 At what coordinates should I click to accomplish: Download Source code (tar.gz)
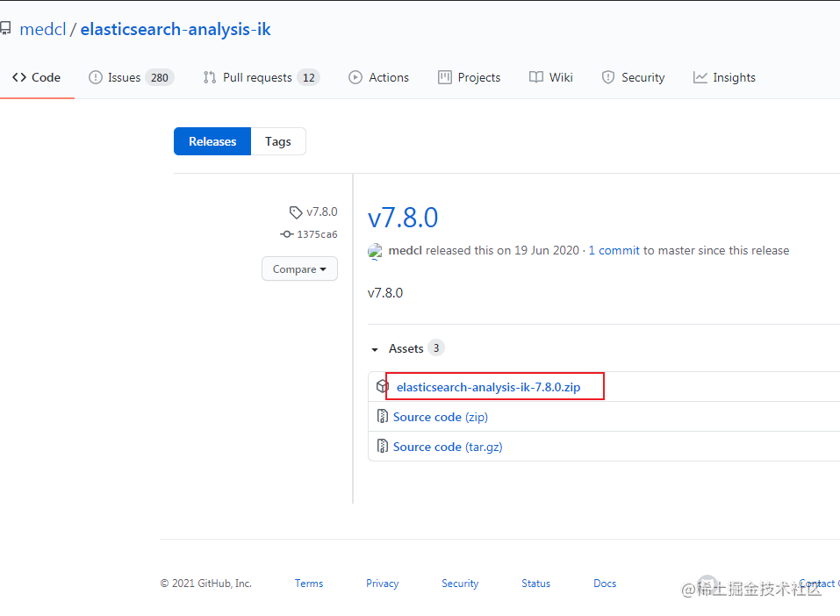[448, 447]
